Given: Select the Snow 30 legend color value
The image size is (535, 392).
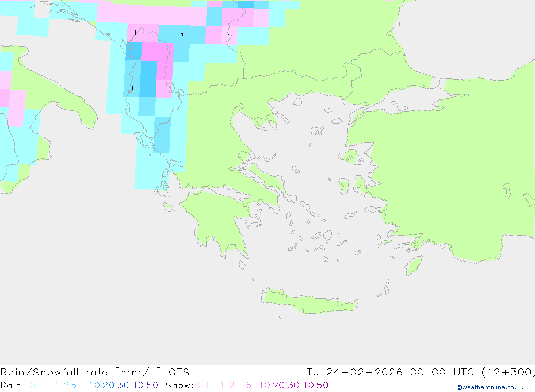Looking at the screenshot, I should (x=293, y=385).
